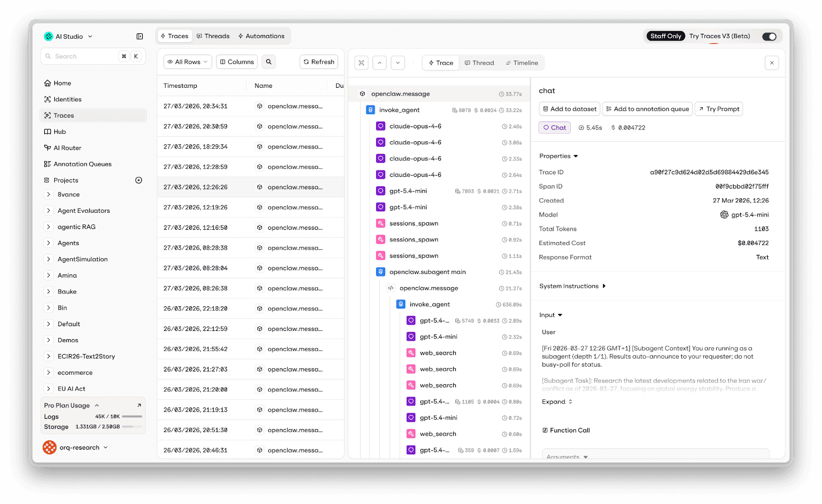Select the Timeline view tab

point(522,63)
